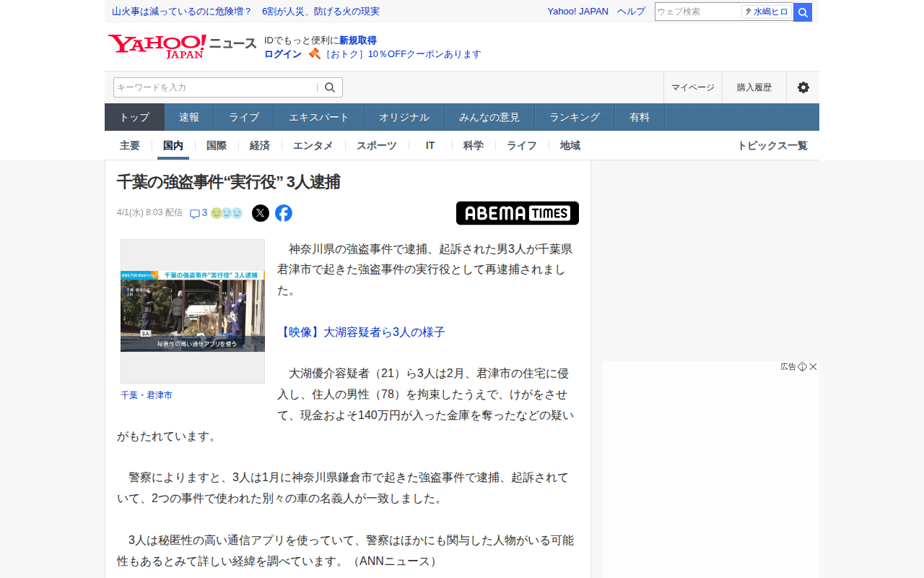Viewport: 924px width, 578px height.
Task: Open 購入履歴
Action: (754, 87)
